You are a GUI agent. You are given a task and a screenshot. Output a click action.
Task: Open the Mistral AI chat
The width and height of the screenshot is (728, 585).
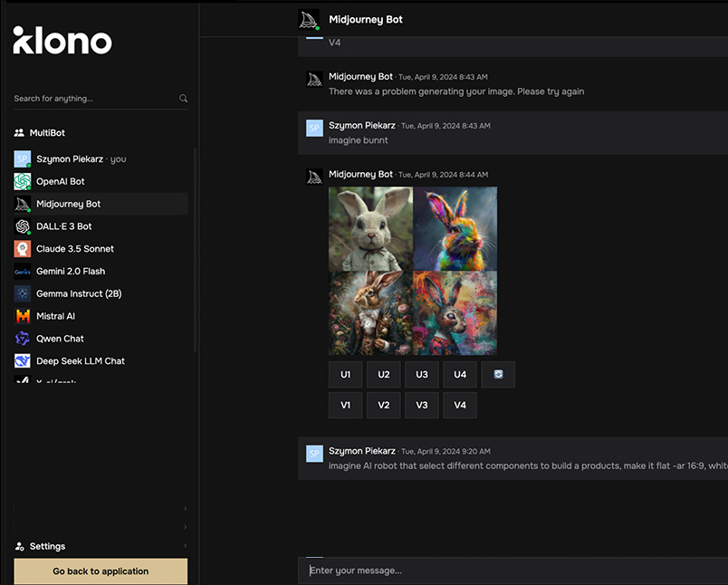click(101, 316)
